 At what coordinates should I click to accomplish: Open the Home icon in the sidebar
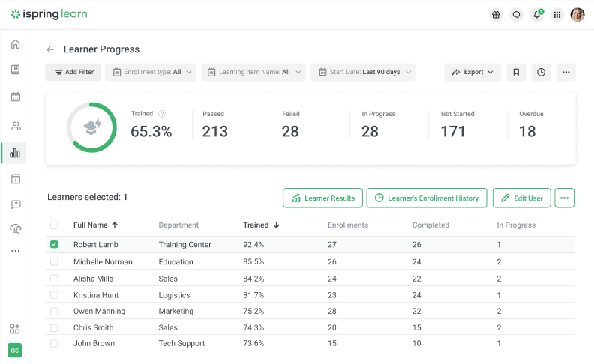[15, 44]
